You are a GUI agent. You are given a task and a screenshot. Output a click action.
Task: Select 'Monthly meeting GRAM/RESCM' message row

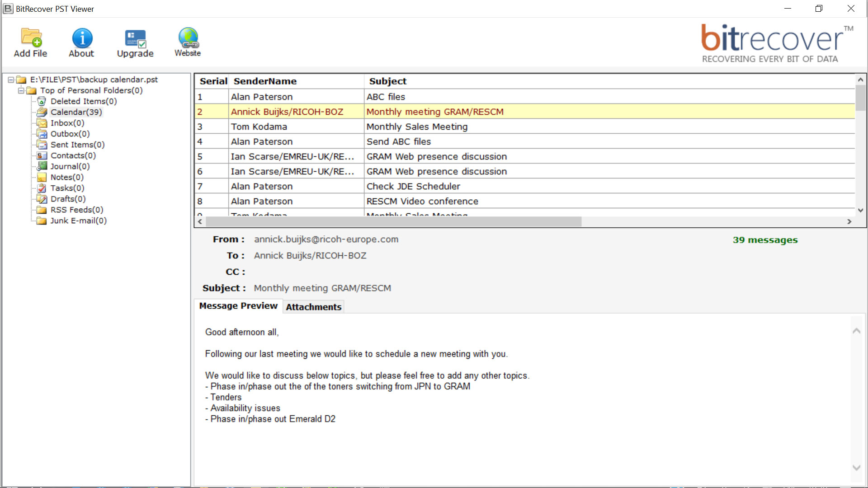525,112
